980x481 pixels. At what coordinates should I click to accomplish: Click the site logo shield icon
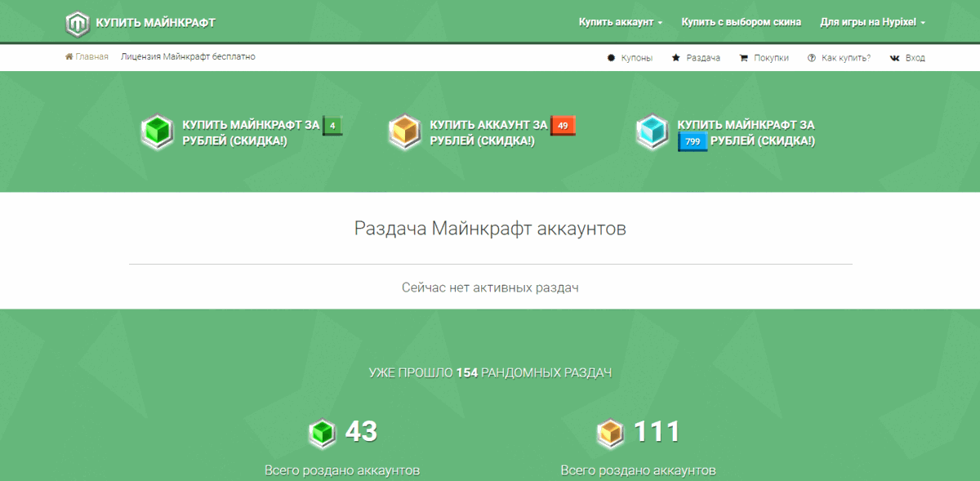[78, 23]
